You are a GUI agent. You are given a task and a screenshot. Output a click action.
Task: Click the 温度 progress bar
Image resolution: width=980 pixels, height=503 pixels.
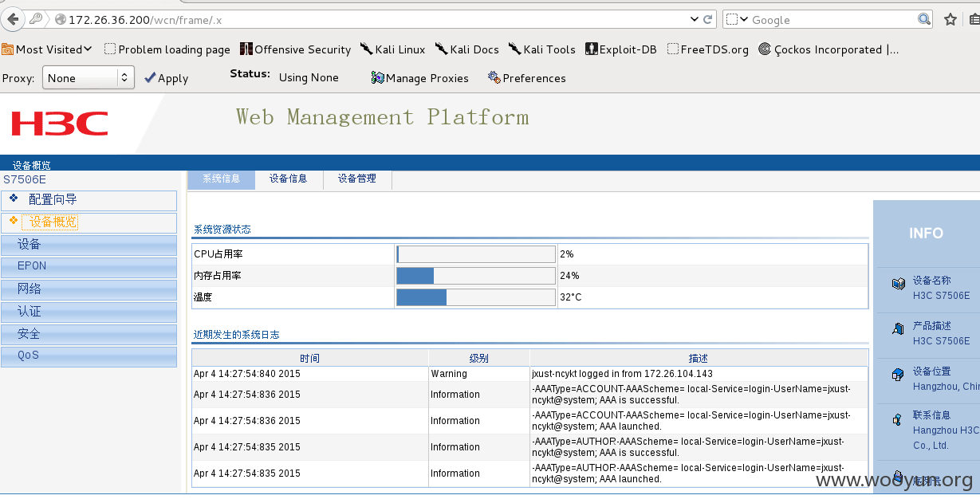tap(476, 297)
